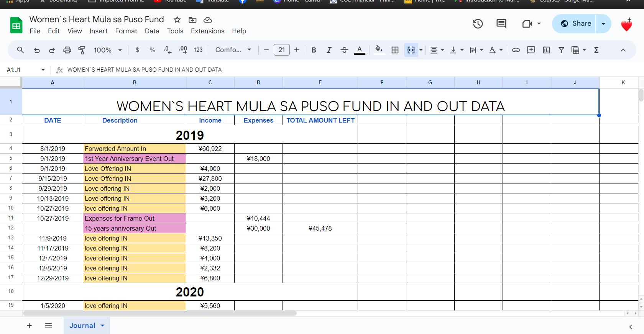The width and height of the screenshot is (644, 334).
Task: Click the Share button
Action: (573, 24)
